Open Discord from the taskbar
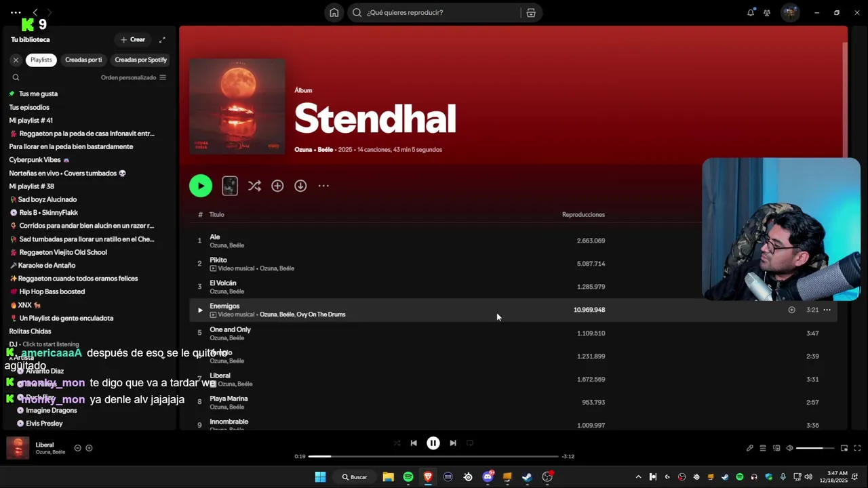The image size is (868, 488). point(488,476)
